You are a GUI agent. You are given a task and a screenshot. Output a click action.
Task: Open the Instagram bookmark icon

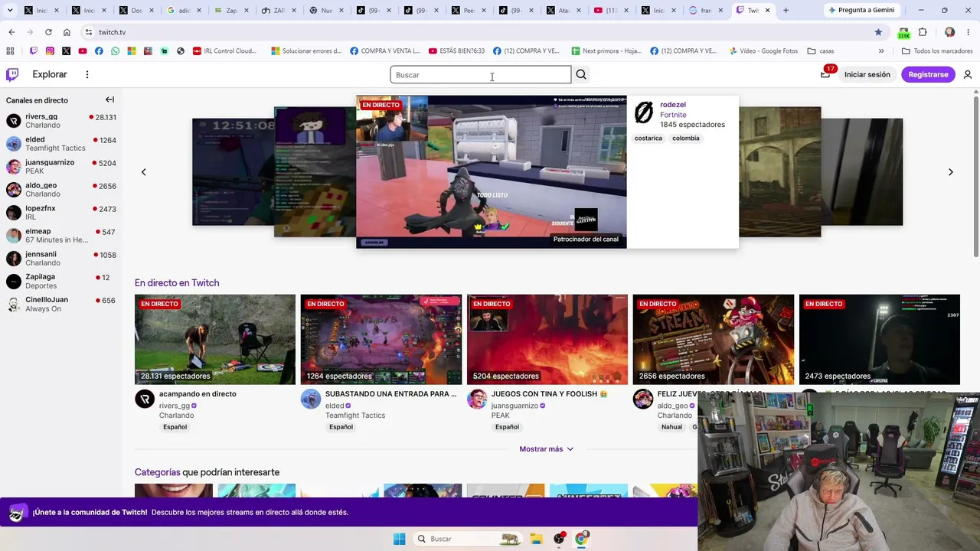50,51
